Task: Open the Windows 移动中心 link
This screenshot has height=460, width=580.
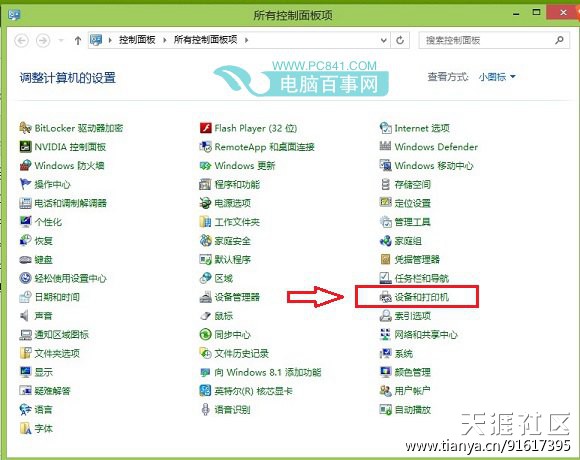Action: [434, 165]
